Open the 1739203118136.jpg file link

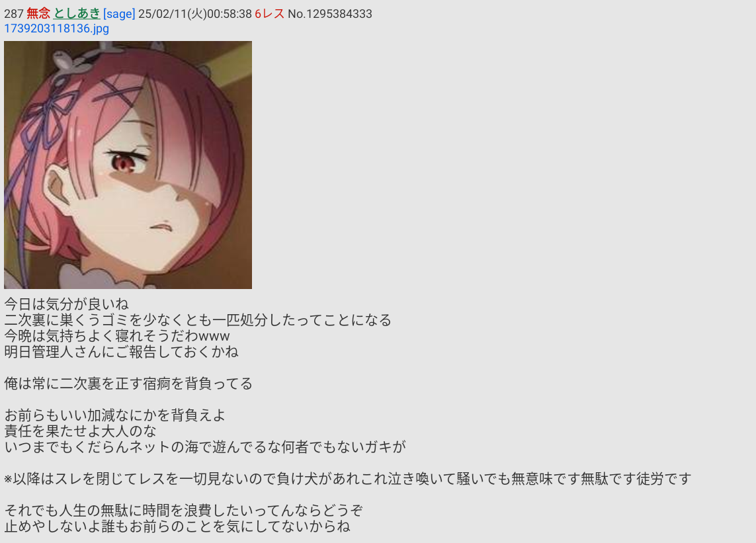click(x=56, y=28)
